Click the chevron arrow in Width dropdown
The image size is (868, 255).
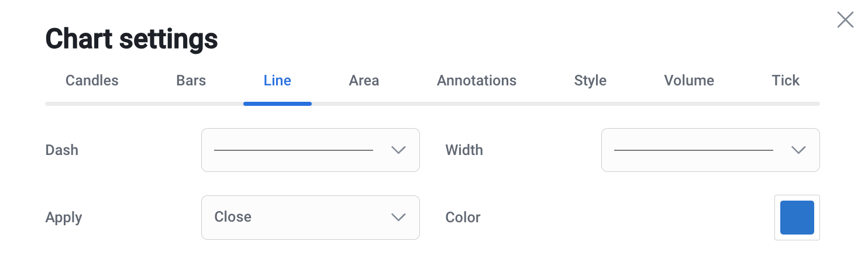tap(798, 150)
